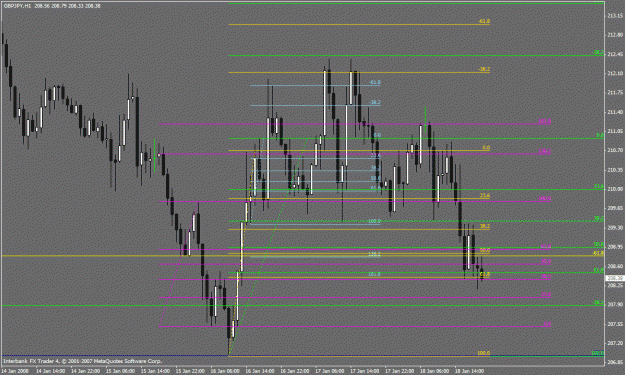Click the 213.15 price axis label

(x=615, y=16)
